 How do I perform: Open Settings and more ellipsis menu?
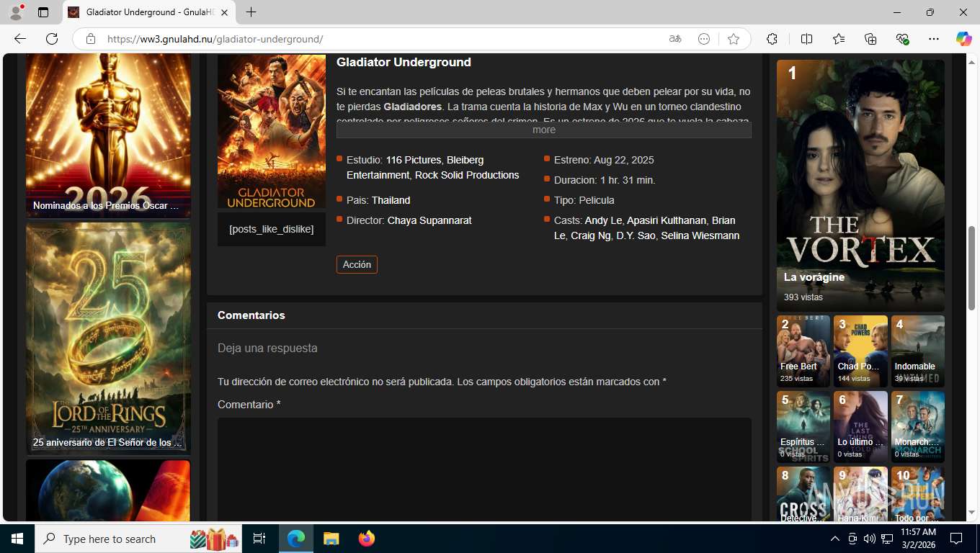(x=934, y=39)
